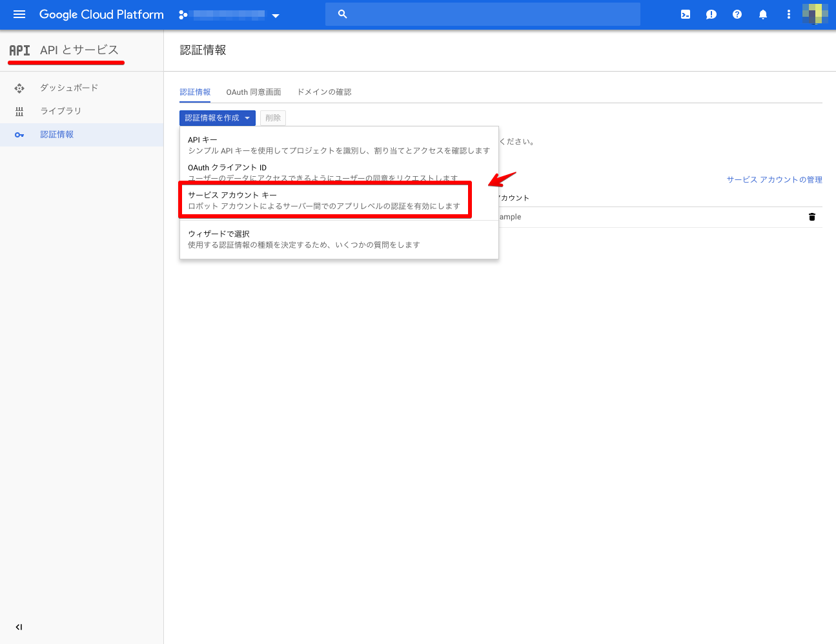Switch to the ドメインの確認 tab

(324, 92)
